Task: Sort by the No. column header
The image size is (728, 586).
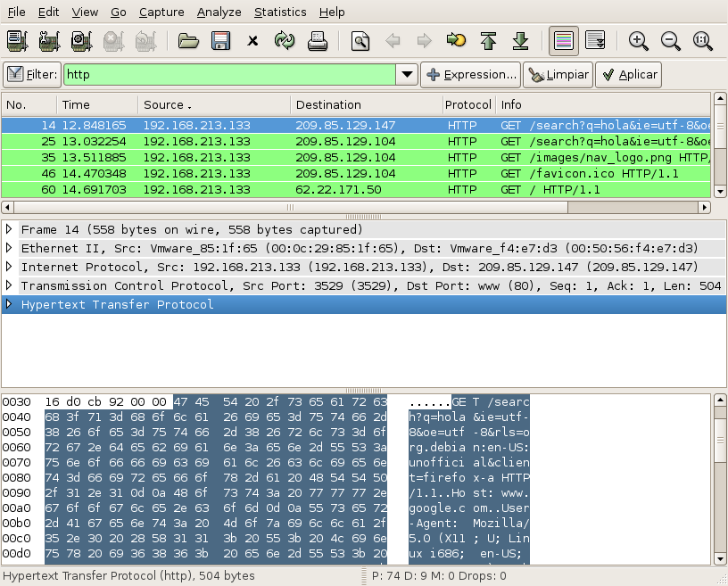Action: pyautogui.click(x=29, y=105)
